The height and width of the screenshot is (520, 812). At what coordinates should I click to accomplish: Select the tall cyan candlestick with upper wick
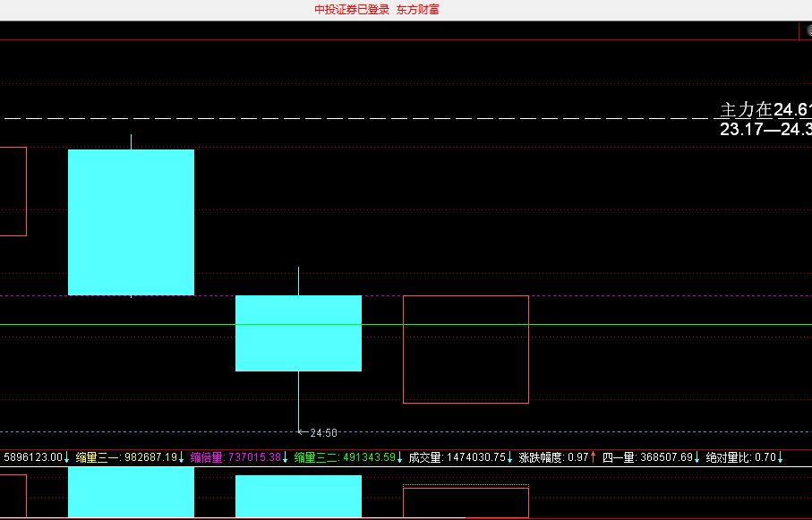click(x=131, y=222)
